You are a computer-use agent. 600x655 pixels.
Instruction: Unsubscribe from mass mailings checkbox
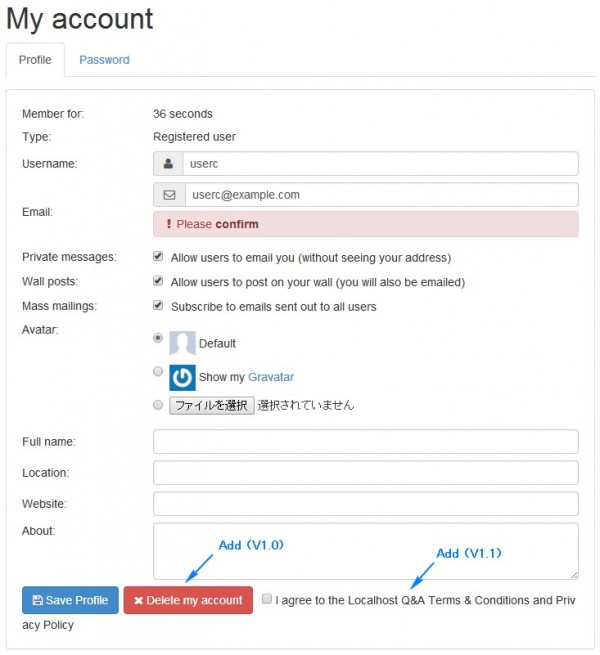158,306
